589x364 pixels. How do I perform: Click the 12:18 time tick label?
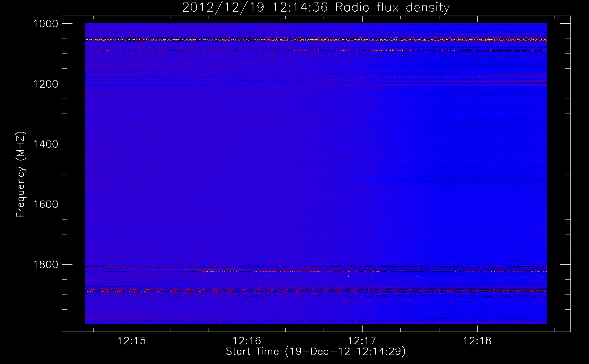click(477, 341)
